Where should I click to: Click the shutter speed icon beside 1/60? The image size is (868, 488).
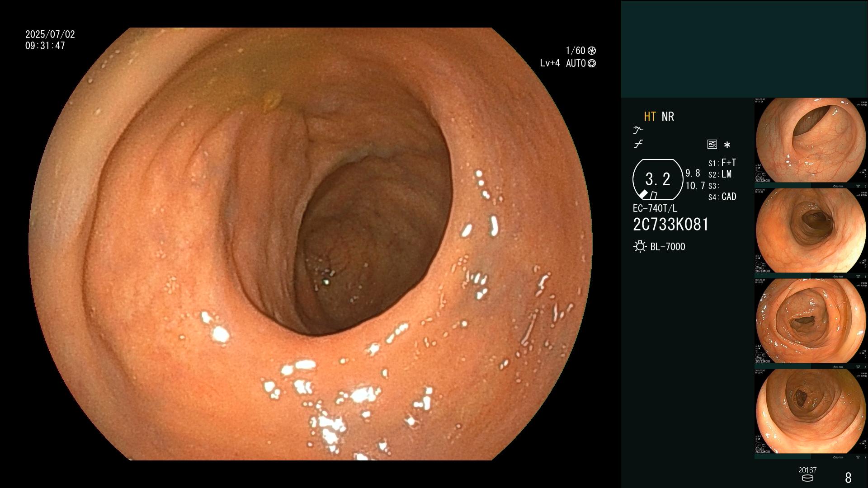point(591,51)
